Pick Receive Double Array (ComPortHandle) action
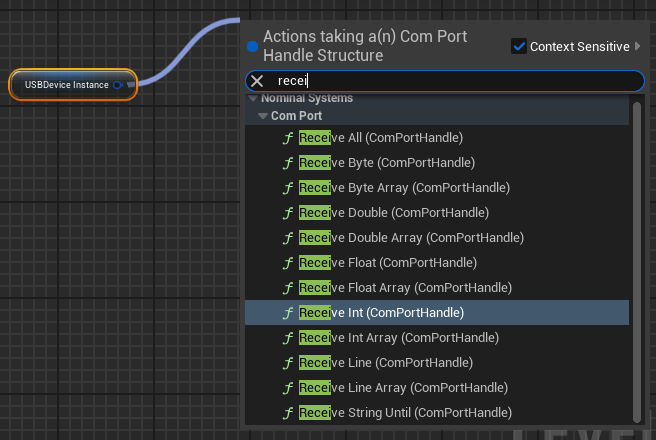656x440 pixels. point(411,238)
